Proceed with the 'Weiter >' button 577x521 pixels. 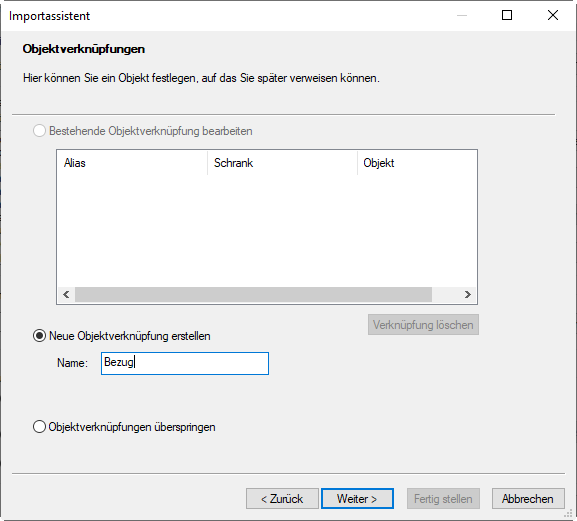pos(357,499)
